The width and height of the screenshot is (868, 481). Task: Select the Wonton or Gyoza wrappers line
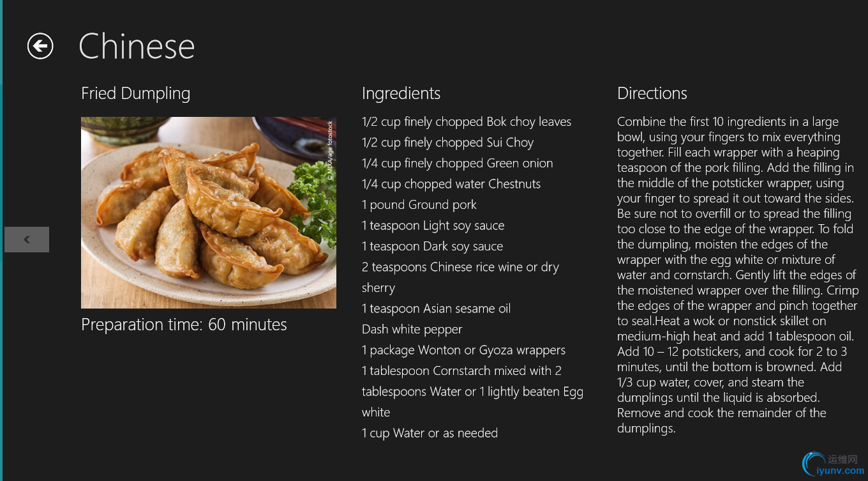[463, 350]
